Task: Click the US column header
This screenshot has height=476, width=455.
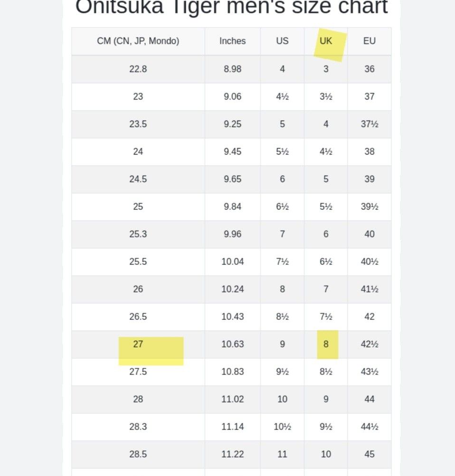Action: point(283,41)
